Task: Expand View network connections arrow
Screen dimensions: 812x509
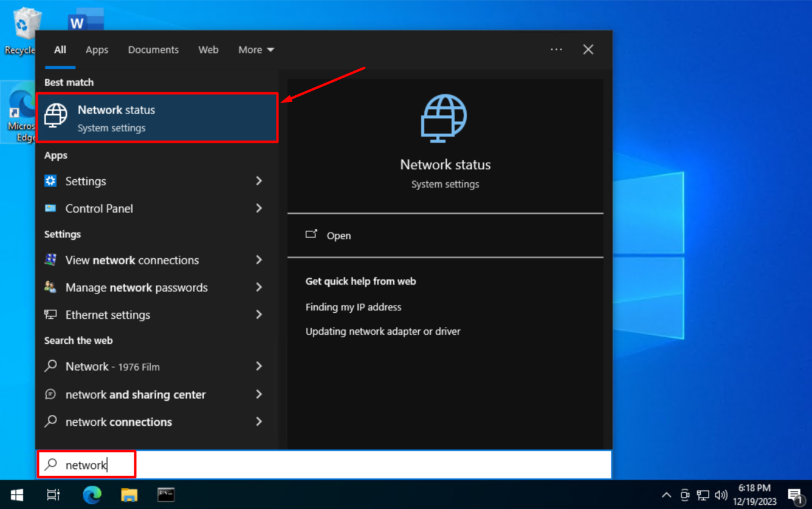Action: 259,260
